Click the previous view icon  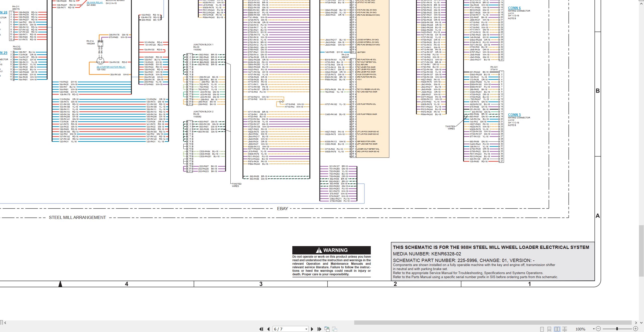327,329
